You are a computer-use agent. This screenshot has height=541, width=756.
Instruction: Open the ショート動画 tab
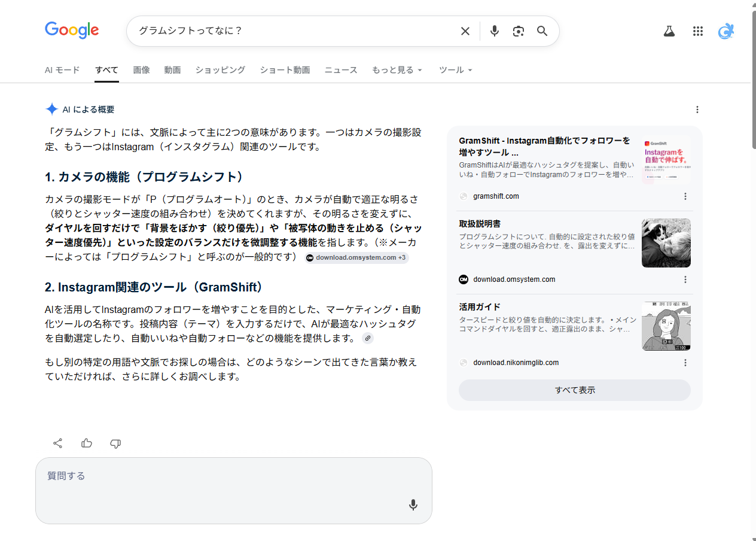point(285,70)
